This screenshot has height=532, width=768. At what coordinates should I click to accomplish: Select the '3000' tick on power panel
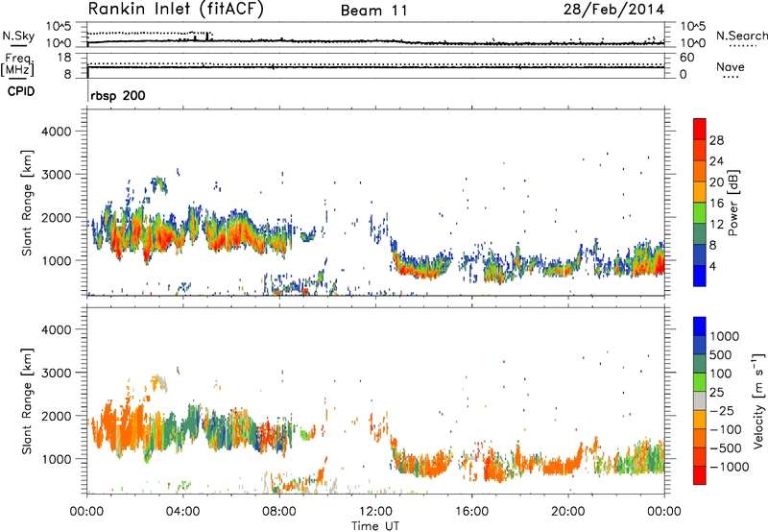(x=56, y=175)
